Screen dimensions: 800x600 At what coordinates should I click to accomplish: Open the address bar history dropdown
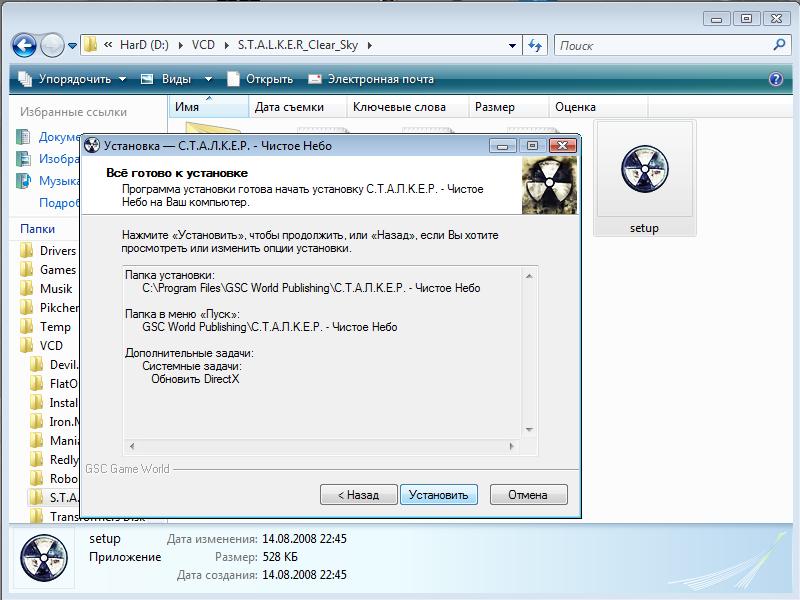512,46
